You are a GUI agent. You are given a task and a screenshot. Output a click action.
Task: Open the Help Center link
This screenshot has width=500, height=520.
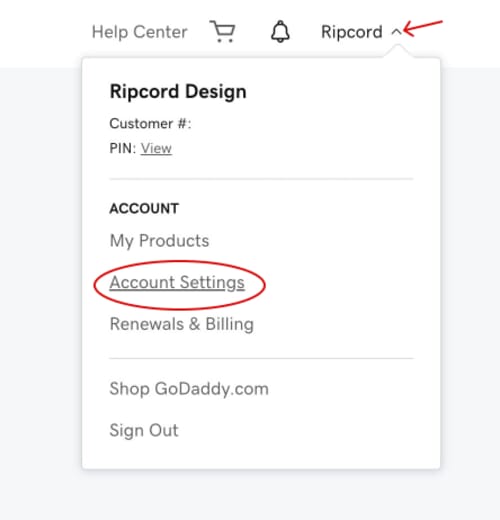[x=139, y=32]
